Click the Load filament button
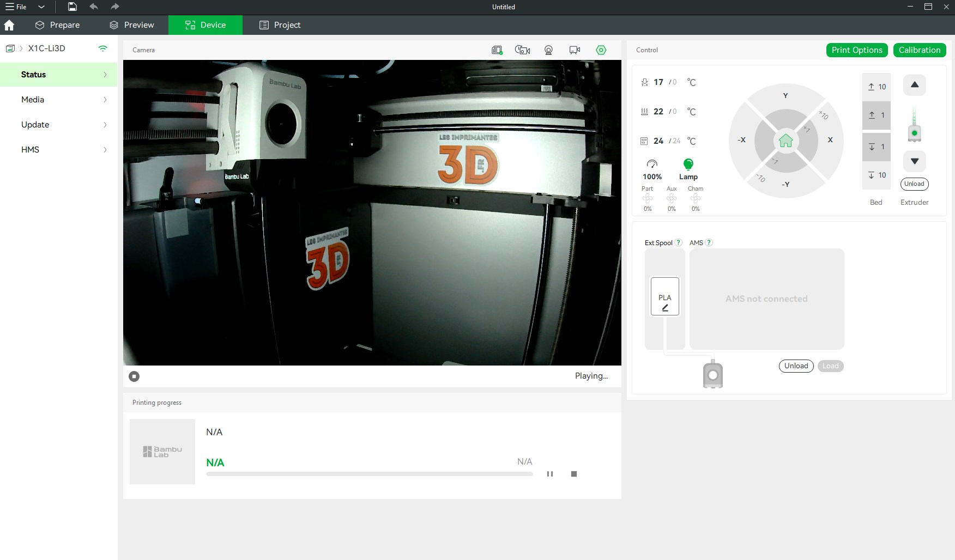Image resolution: width=955 pixels, height=560 pixels. [831, 366]
